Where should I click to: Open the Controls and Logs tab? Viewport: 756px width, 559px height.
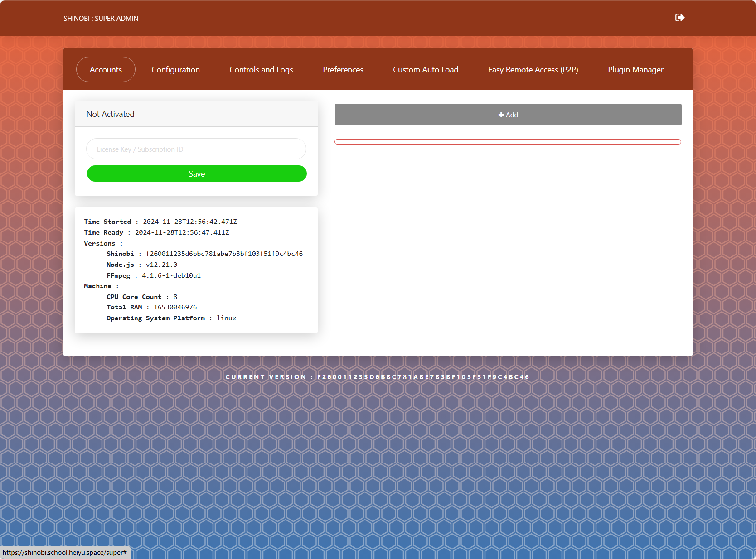coord(261,69)
